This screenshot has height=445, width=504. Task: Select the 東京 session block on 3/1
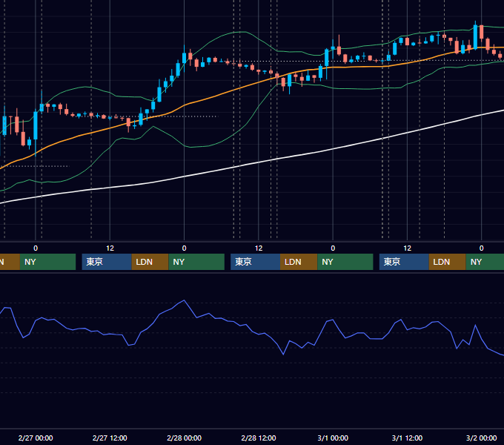[x=404, y=262]
